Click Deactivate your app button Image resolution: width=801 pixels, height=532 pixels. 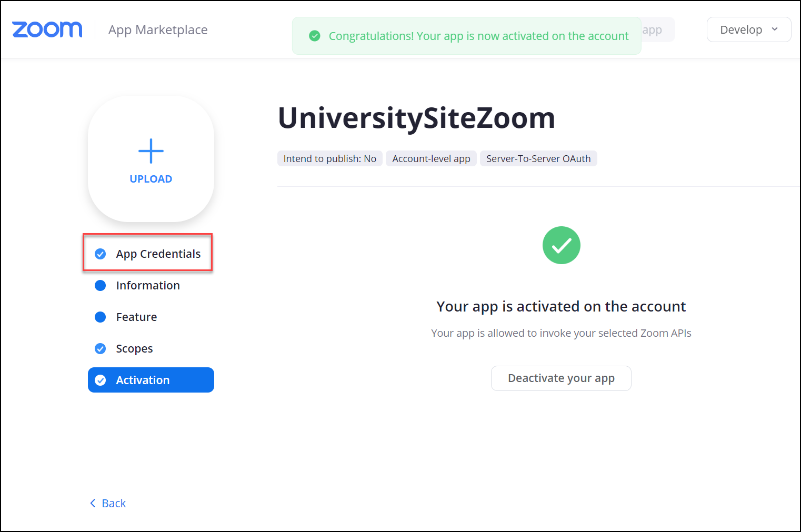561,378
